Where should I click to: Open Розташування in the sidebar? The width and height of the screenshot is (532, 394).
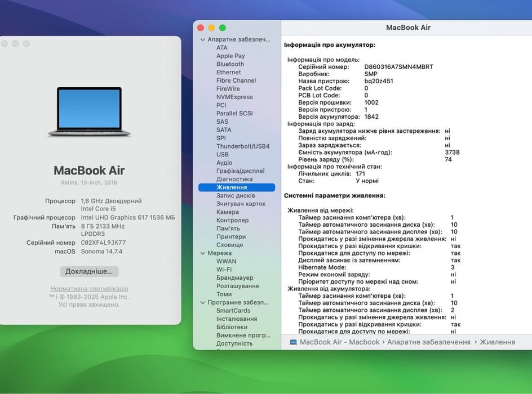point(237,286)
